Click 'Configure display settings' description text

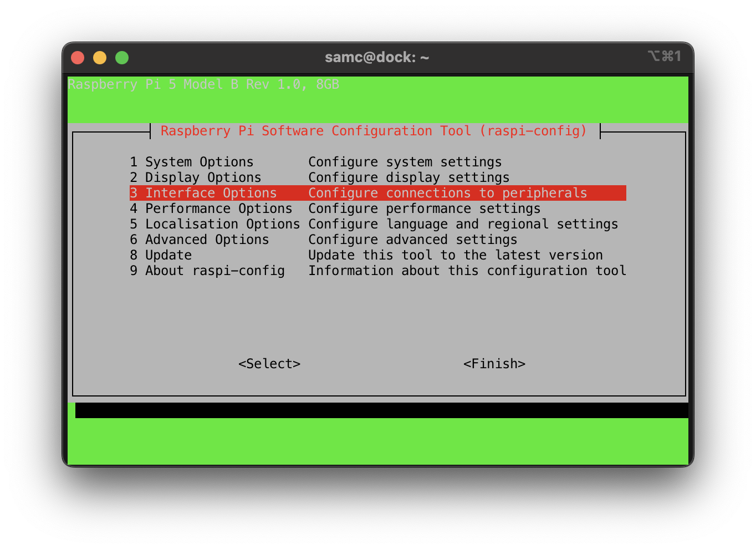tap(409, 177)
